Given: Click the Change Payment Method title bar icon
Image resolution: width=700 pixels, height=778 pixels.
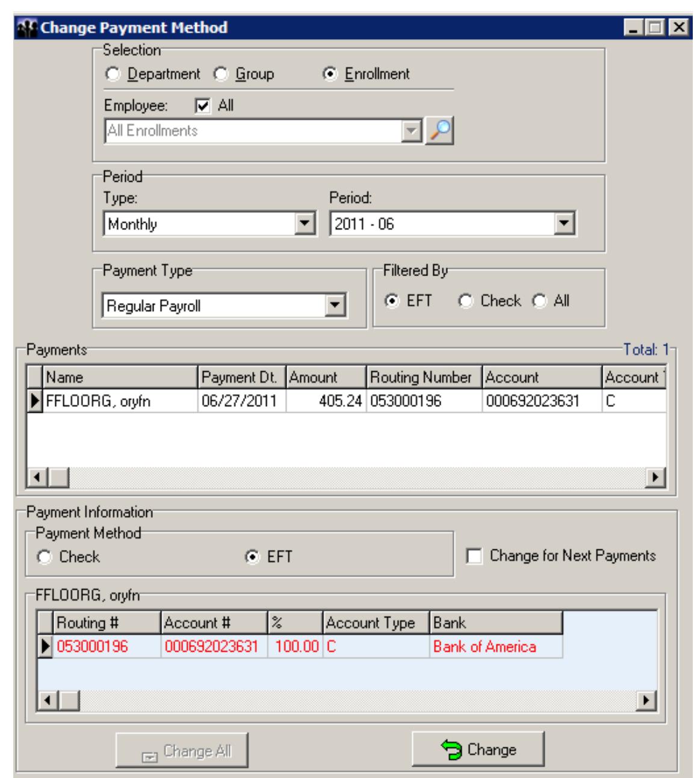Looking at the screenshot, I should tap(28, 28).
